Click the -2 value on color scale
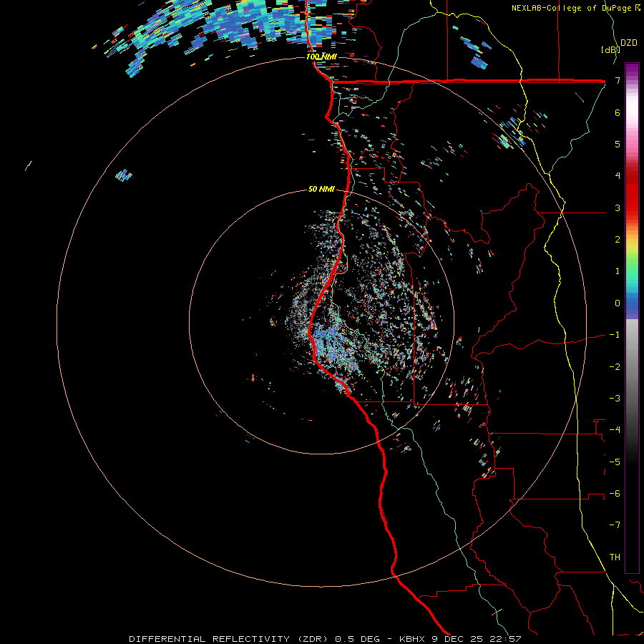 click(x=615, y=367)
